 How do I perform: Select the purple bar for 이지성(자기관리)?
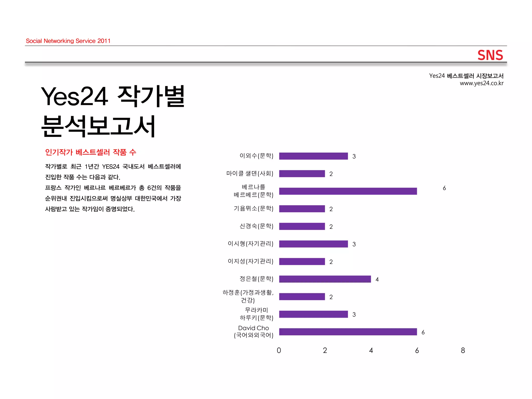point(302,262)
